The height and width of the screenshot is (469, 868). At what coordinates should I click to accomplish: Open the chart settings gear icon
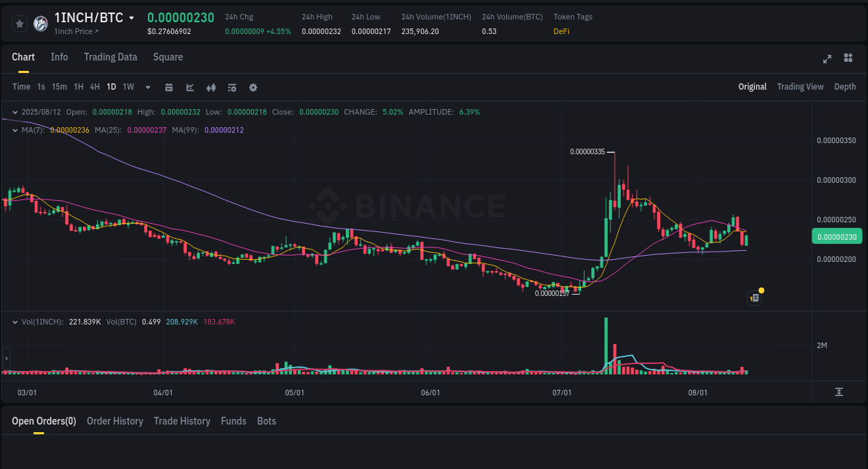[x=253, y=88]
